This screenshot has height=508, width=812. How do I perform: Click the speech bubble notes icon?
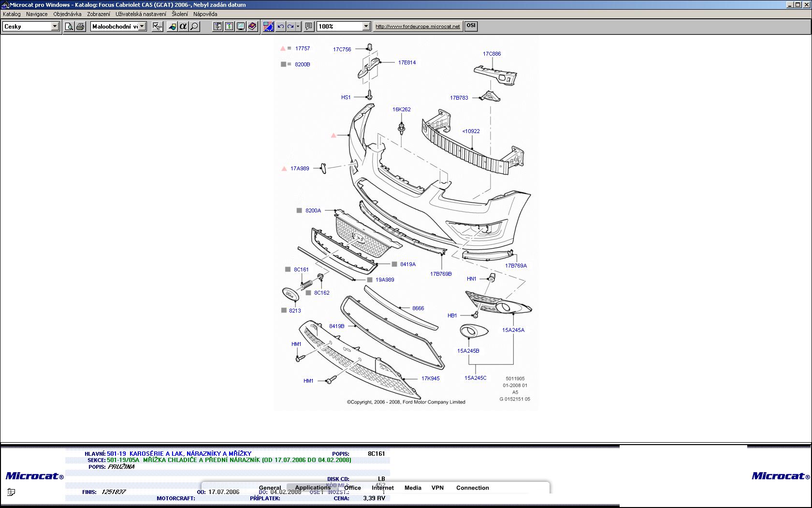coord(309,27)
